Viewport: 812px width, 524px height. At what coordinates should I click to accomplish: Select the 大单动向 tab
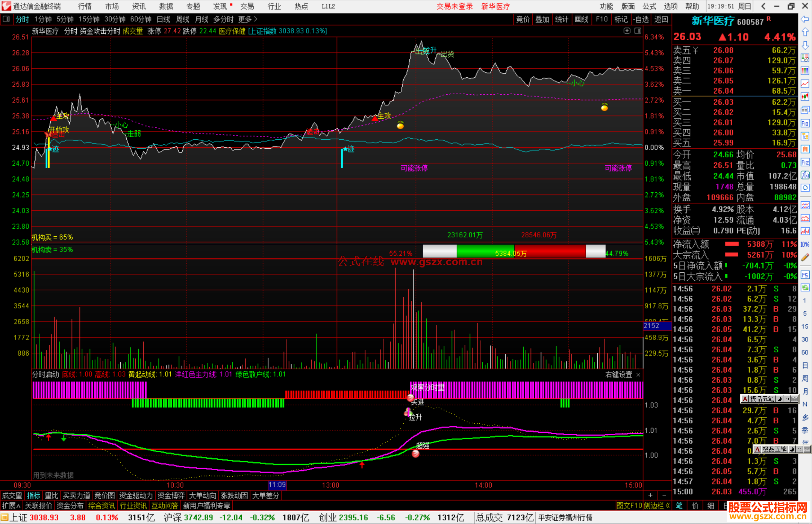(x=203, y=495)
